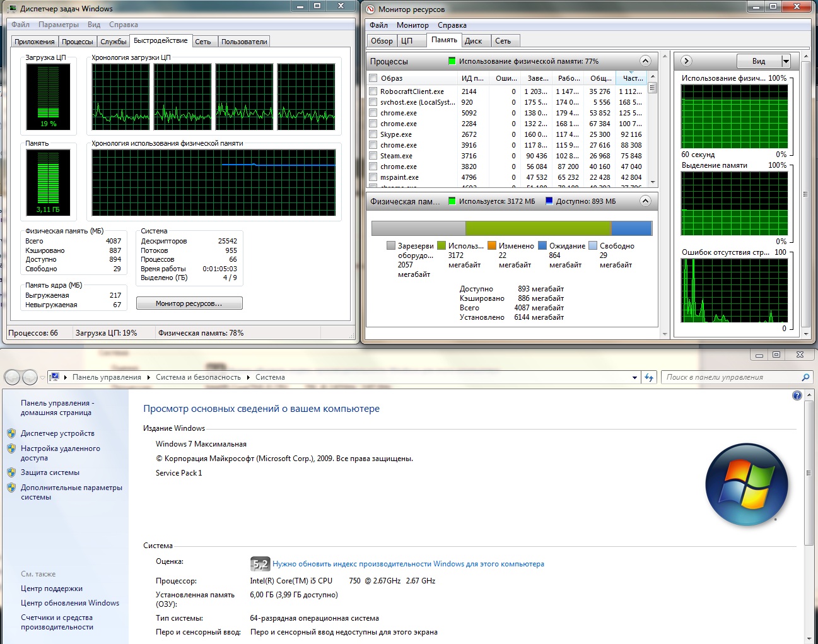Open Панель управления - домашняя страница link

(57, 407)
